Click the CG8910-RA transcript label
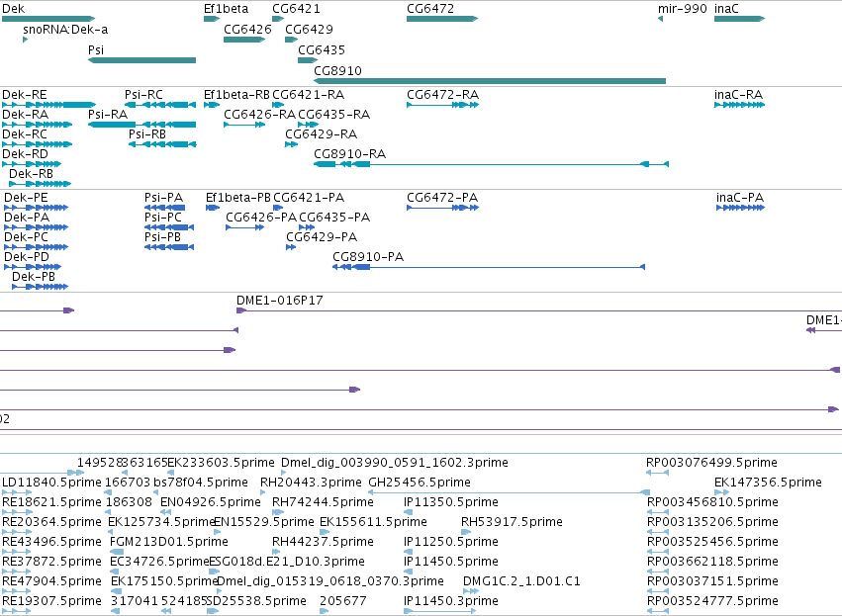This screenshot has height=616, width=842. (349, 154)
